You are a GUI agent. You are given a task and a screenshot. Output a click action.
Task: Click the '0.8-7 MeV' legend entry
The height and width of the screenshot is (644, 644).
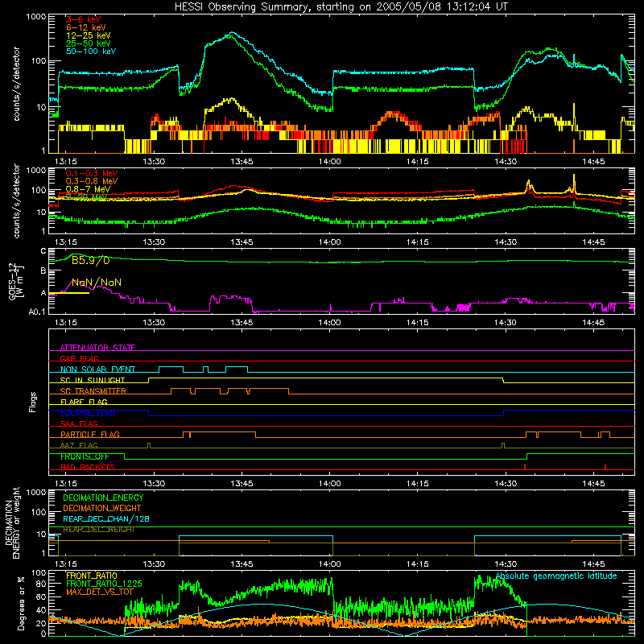89,189
